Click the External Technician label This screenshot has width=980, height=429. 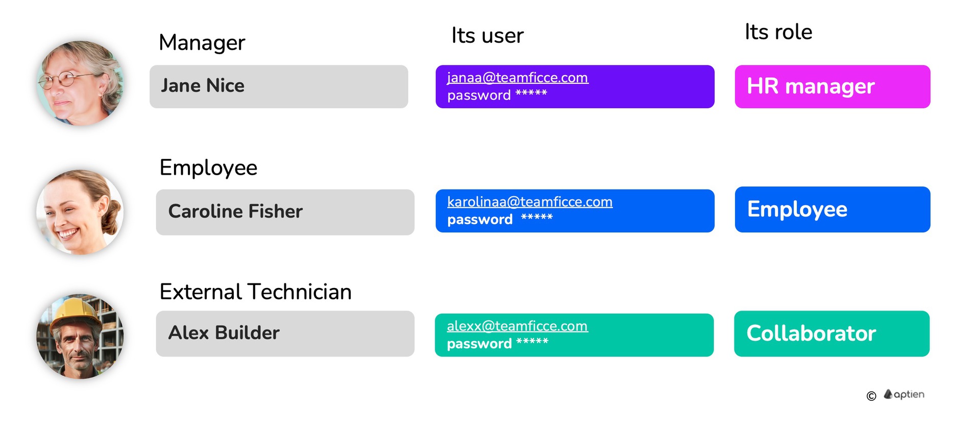[255, 292]
